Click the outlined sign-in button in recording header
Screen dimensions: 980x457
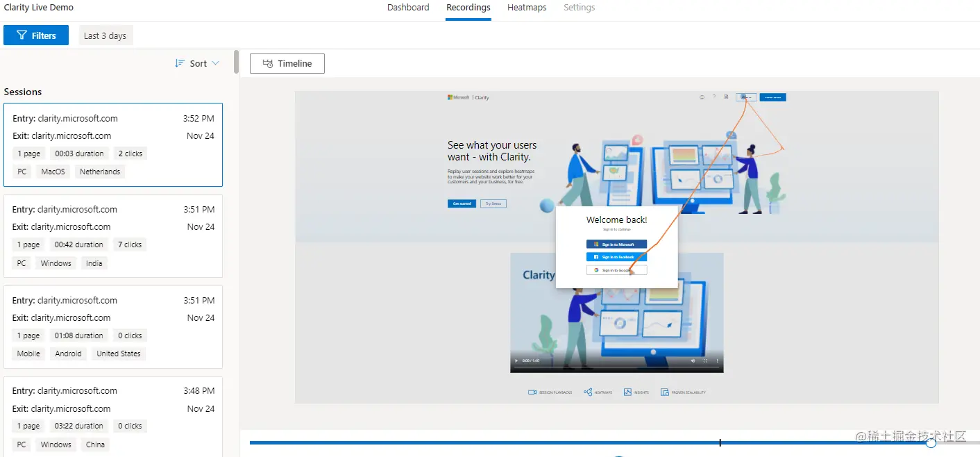(746, 97)
